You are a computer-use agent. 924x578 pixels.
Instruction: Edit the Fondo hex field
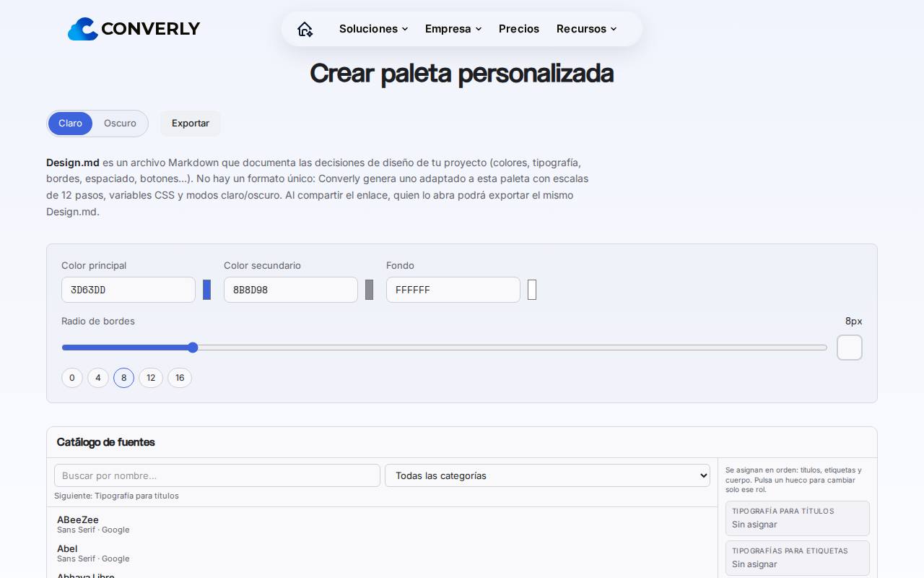[453, 290]
